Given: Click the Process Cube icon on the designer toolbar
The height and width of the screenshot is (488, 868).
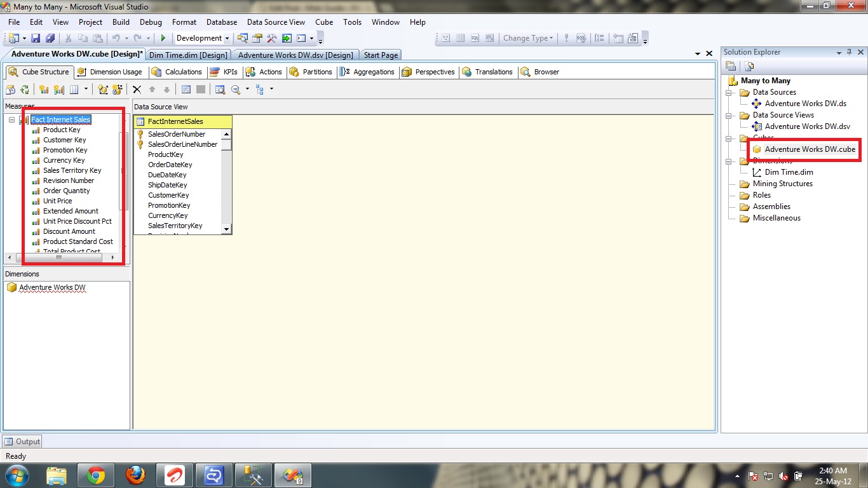Looking at the screenshot, I should coord(11,89).
